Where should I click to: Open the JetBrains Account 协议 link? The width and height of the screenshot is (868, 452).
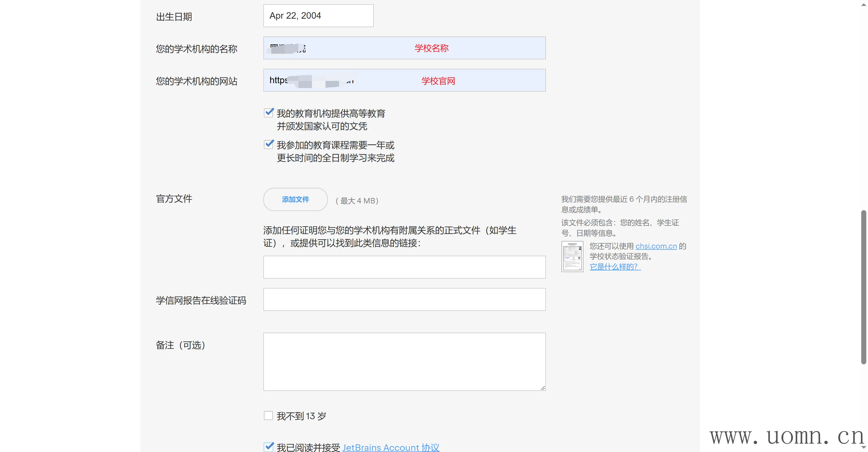[x=390, y=447]
